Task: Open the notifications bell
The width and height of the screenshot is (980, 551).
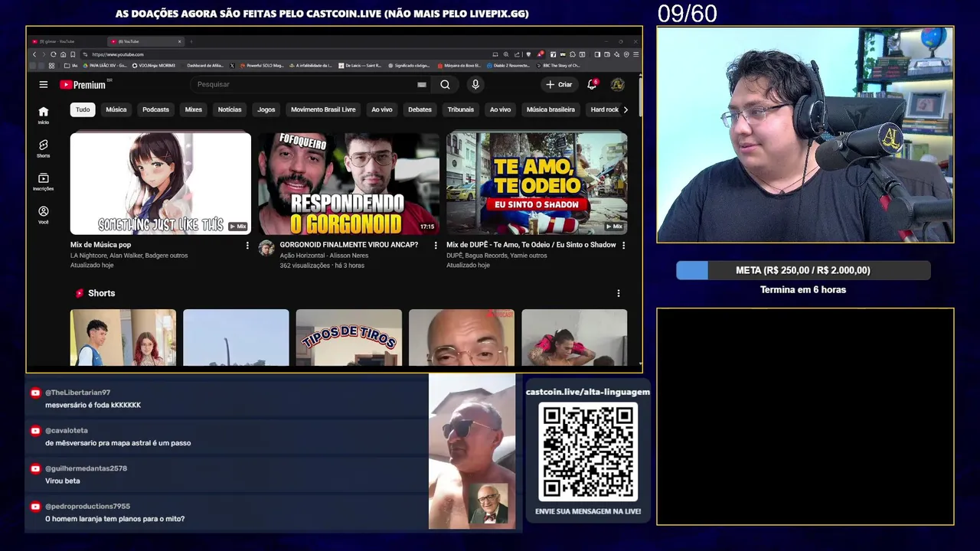Action: tap(592, 85)
